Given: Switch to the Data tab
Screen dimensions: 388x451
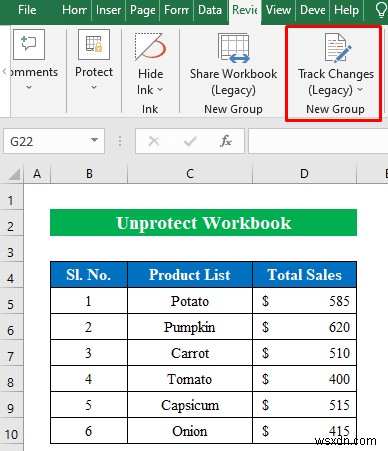Looking at the screenshot, I should pyautogui.click(x=210, y=10).
